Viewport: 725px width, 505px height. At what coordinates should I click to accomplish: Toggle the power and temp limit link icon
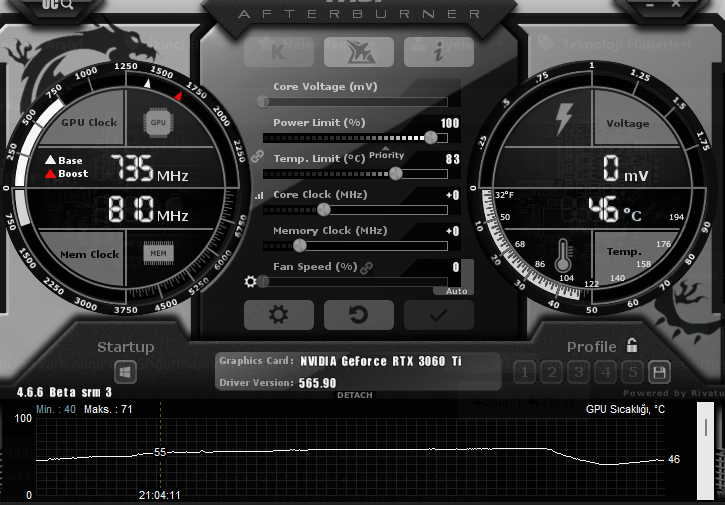(x=258, y=156)
